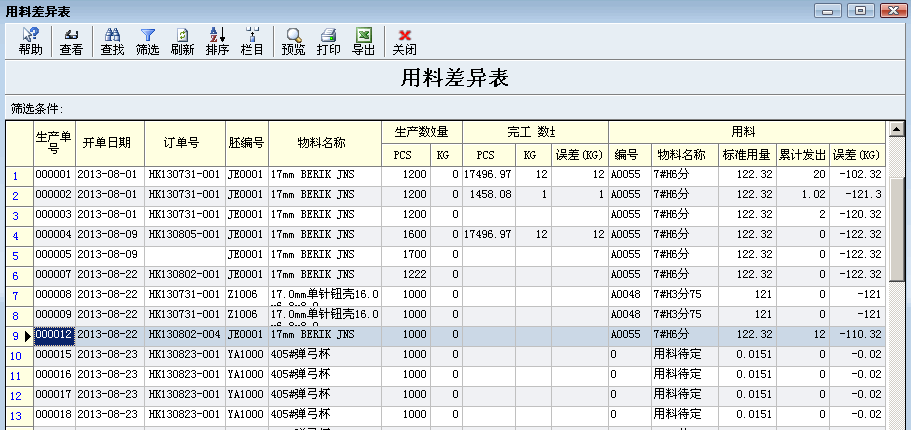
Task: Click date 2013-08-09 in row 5
Action: 110,254
